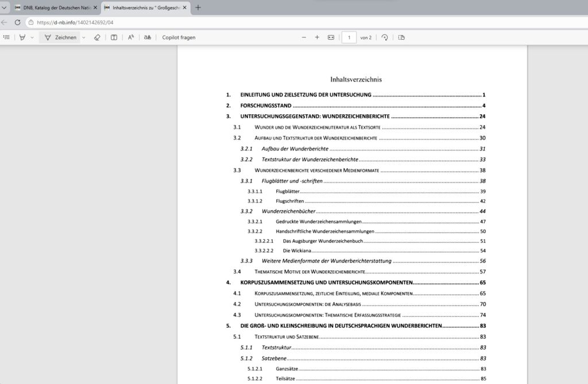Image resolution: width=588 pixels, height=384 pixels.
Task: Open a new browser tab
Action: 198,7
